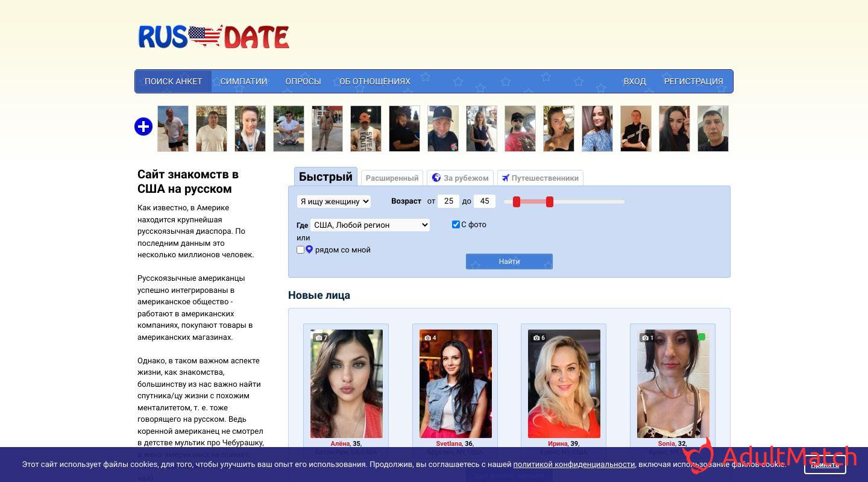Open Алёна's profile photo
Viewport: 868px width, 482px height.
[347, 384]
